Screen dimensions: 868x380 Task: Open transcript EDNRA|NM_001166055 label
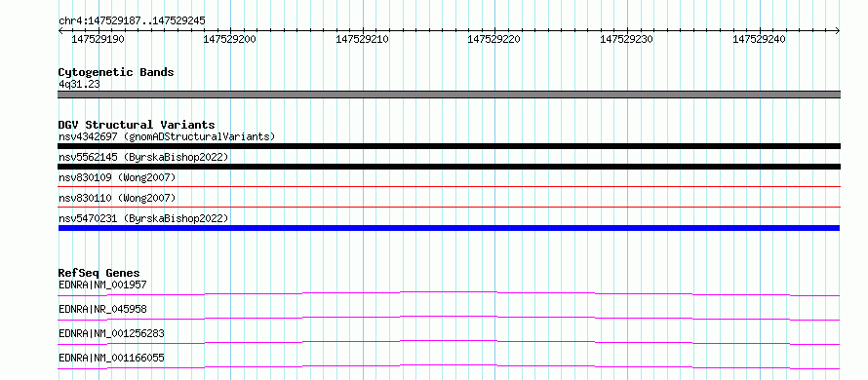click(x=111, y=358)
